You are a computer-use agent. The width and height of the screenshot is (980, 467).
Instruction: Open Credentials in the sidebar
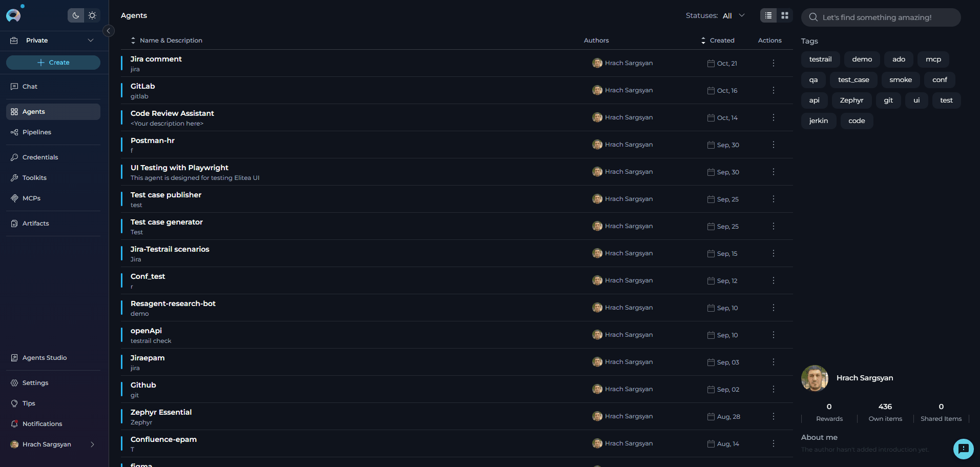pos(53,157)
